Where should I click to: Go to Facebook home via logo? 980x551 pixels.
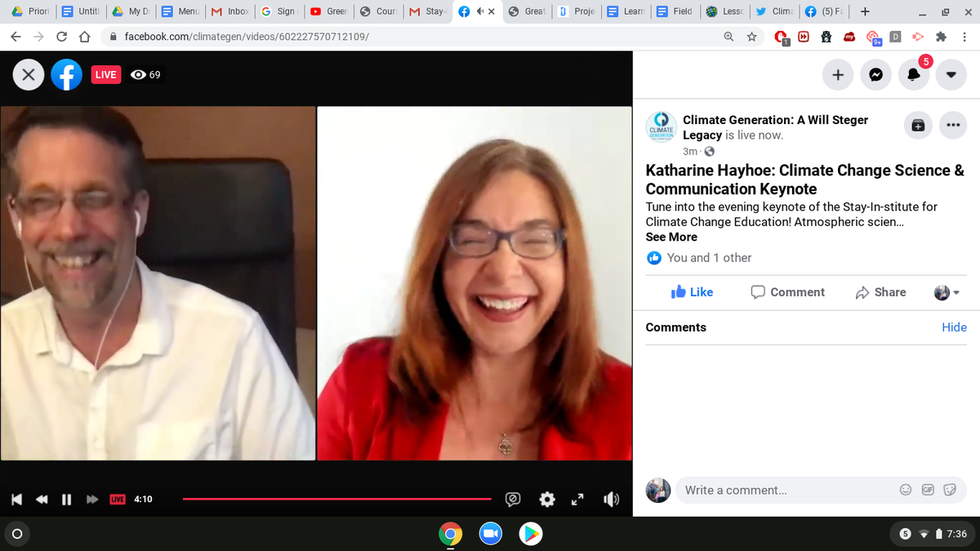click(x=66, y=75)
